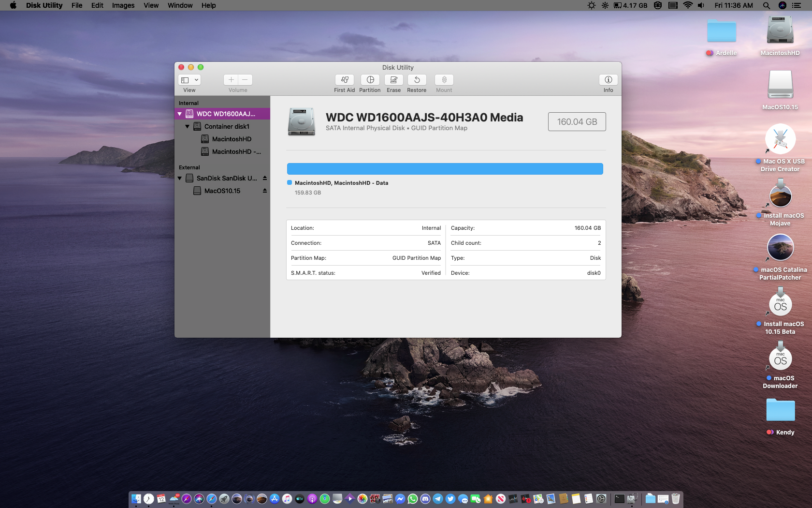The height and width of the screenshot is (508, 812).
Task: Click the Siri icon in menu bar
Action: (783, 5)
